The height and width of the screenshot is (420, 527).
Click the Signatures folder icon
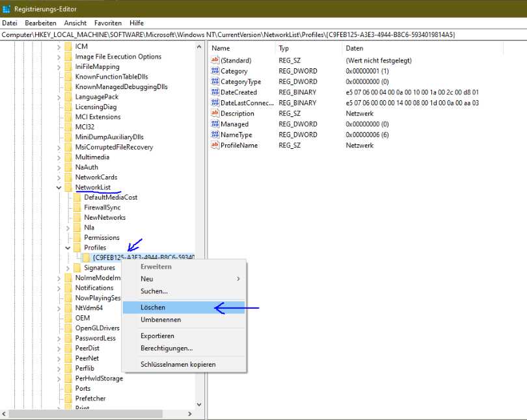77,268
